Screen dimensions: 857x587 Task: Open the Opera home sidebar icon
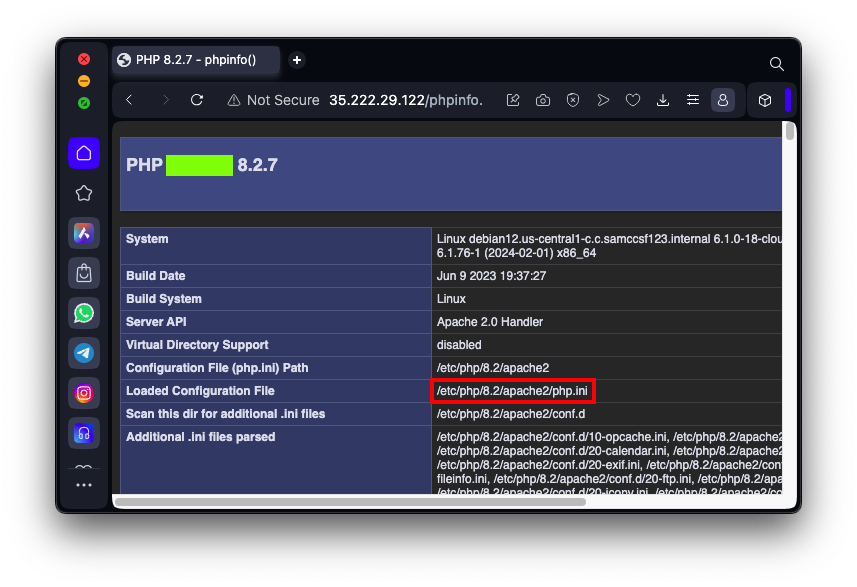click(x=84, y=153)
